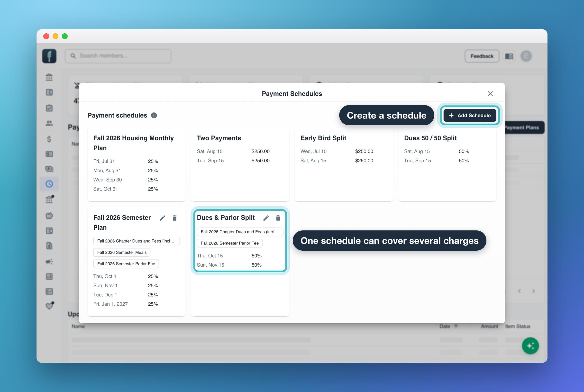Click Dues & Parlor's Fall 2026 Semester Parlor Fee chip

(229, 243)
